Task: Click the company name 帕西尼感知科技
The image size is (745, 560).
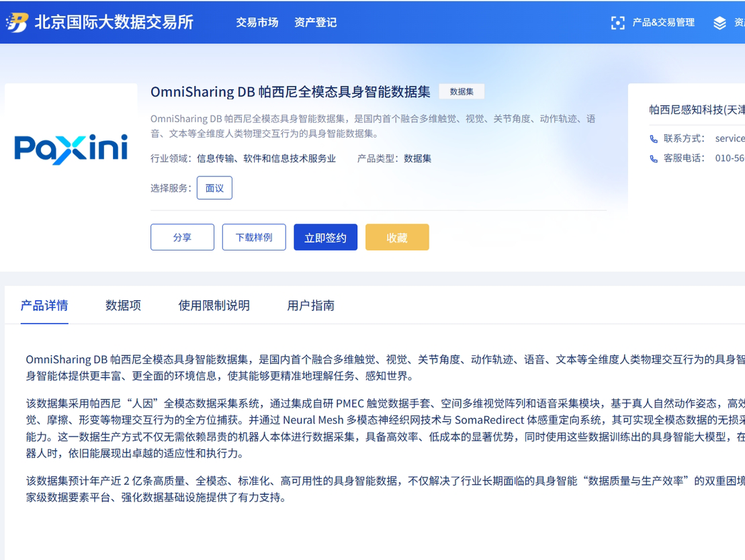Action: click(x=697, y=110)
